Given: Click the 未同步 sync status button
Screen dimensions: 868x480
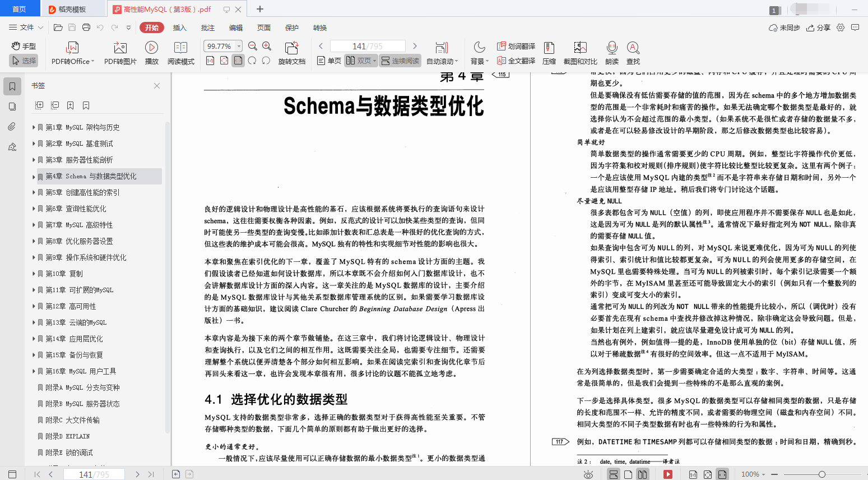Looking at the screenshot, I should tap(785, 27).
